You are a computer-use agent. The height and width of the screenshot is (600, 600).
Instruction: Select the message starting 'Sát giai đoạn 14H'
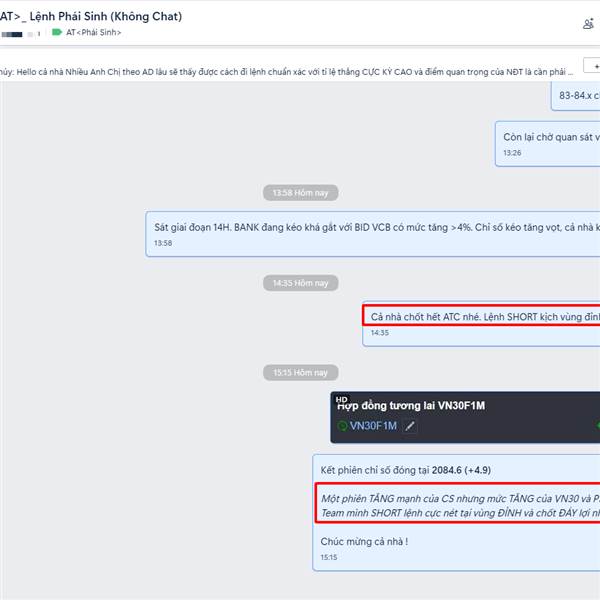[x=373, y=234]
